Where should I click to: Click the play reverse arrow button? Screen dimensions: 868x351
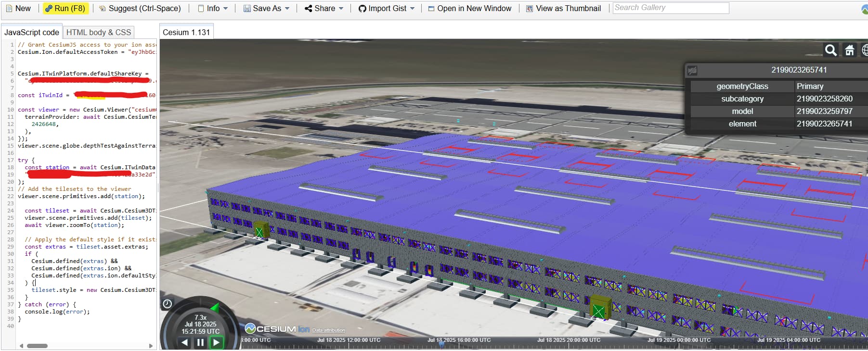click(x=185, y=342)
